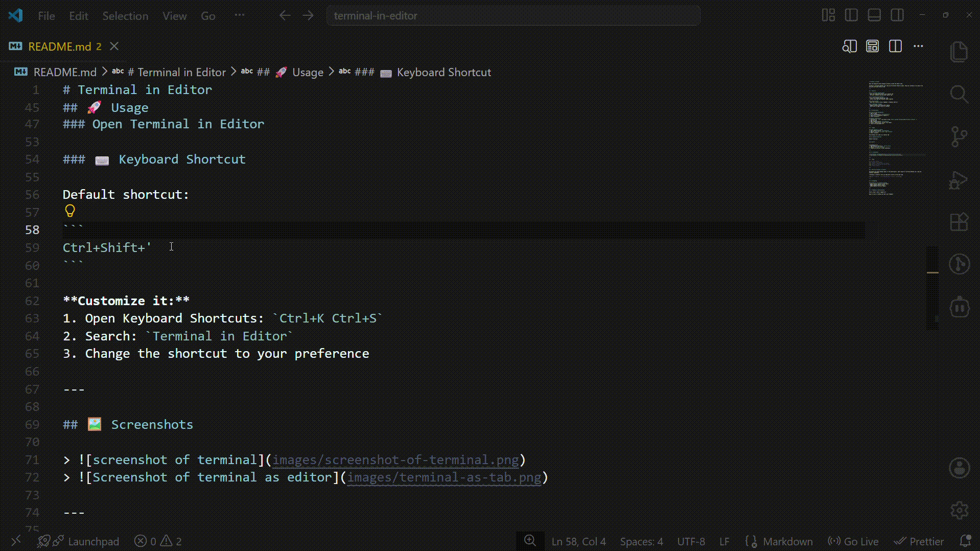The width and height of the screenshot is (980, 551).
Task: Toggle the primary side bar
Action: [x=851, y=15]
